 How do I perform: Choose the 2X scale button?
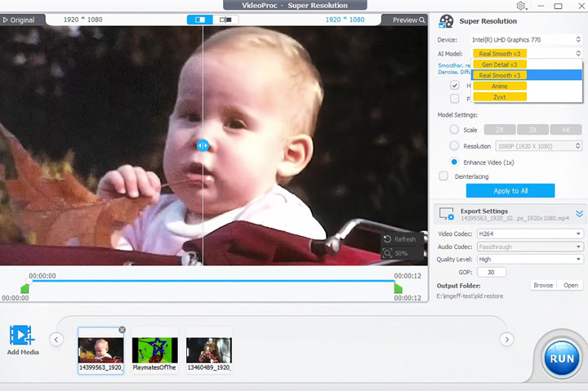pos(500,130)
